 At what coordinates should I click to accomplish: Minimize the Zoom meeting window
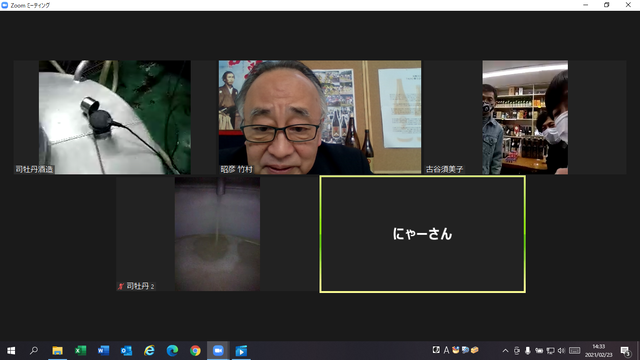(x=586, y=5)
